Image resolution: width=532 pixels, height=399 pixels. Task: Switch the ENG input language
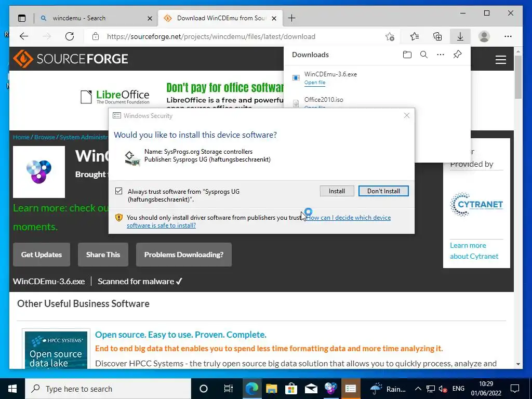pos(458,389)
